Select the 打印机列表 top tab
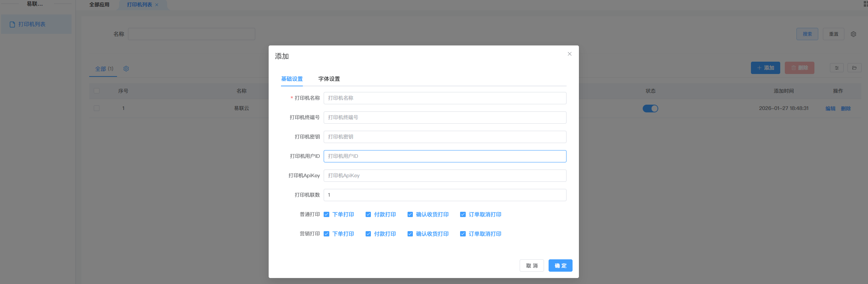Screen dimensions: 868x284 pos(140,5)
